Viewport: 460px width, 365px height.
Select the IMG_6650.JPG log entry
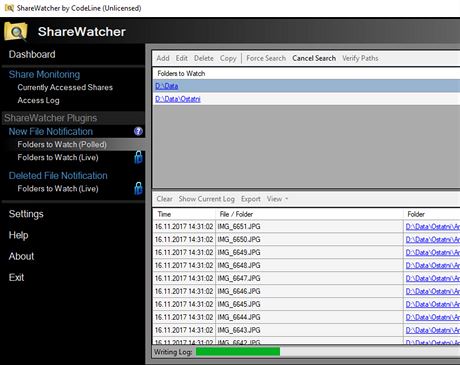(239, 240)
